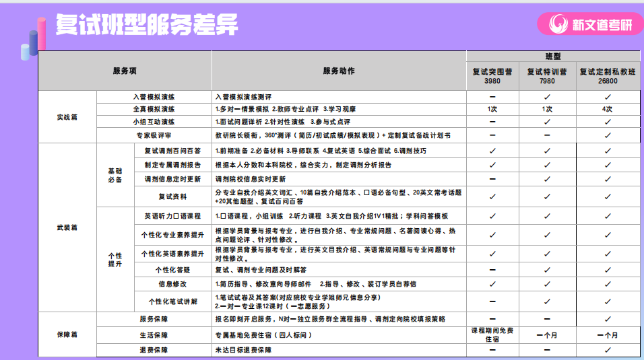644x360 pixels.
Task: Click 退费保障 checkmark under 复试定制私教班
Action: pyautogui.click(x=607, y=350)
